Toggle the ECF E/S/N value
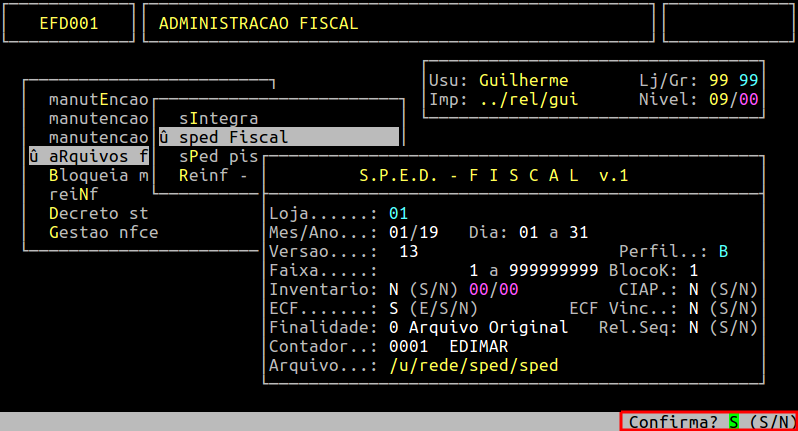 pyautogui.click(x=393, y=308)
